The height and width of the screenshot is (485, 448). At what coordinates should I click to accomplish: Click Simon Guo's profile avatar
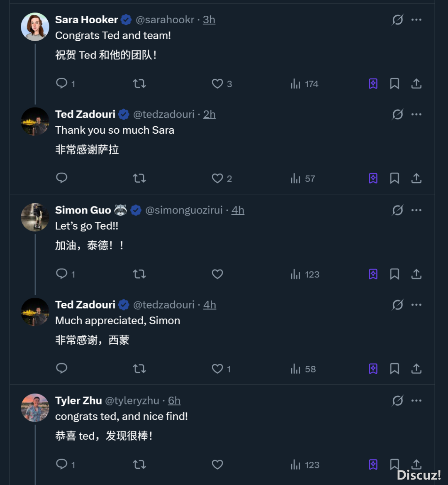click(x=35, y=217)
